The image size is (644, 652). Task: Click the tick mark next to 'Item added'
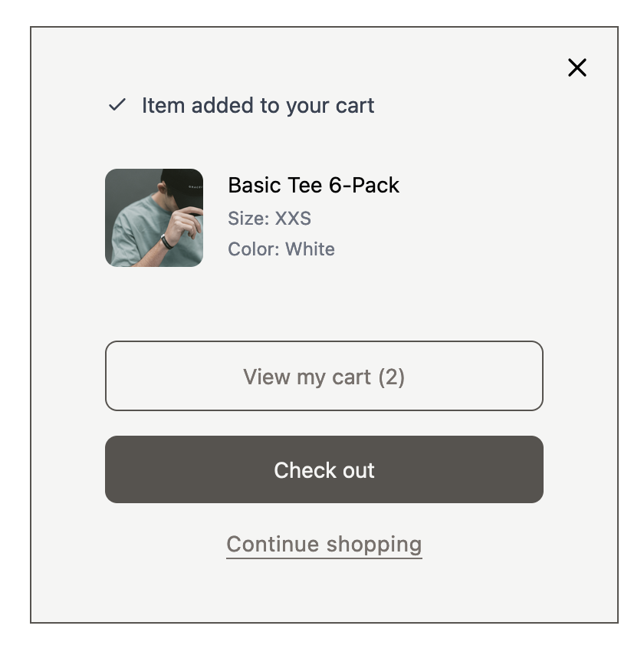coord(117,105)
